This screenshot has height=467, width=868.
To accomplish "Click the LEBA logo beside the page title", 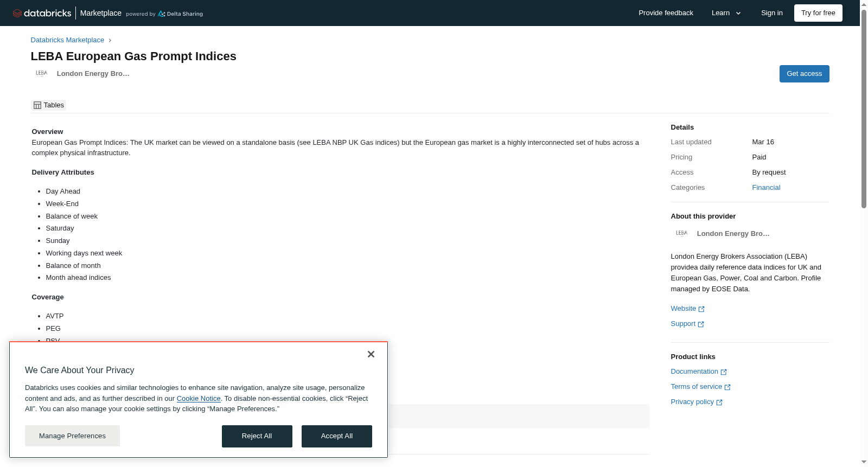I will pos(42,73).
